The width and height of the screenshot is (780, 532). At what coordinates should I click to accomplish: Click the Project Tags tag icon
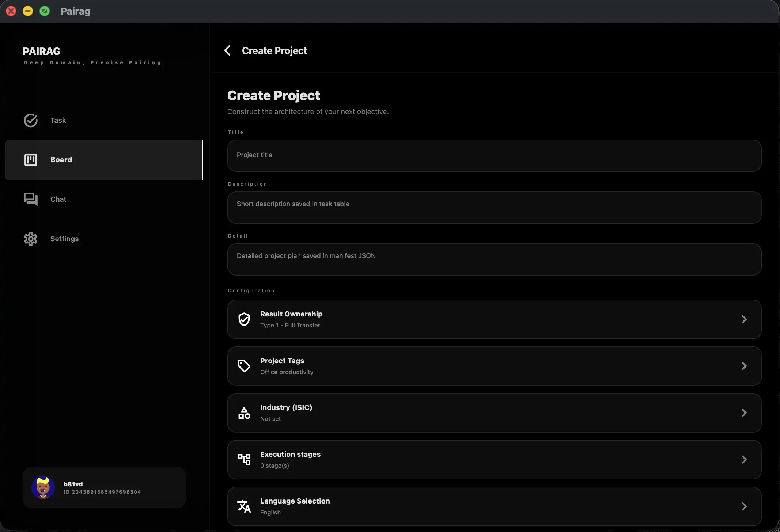coord(244,366)
